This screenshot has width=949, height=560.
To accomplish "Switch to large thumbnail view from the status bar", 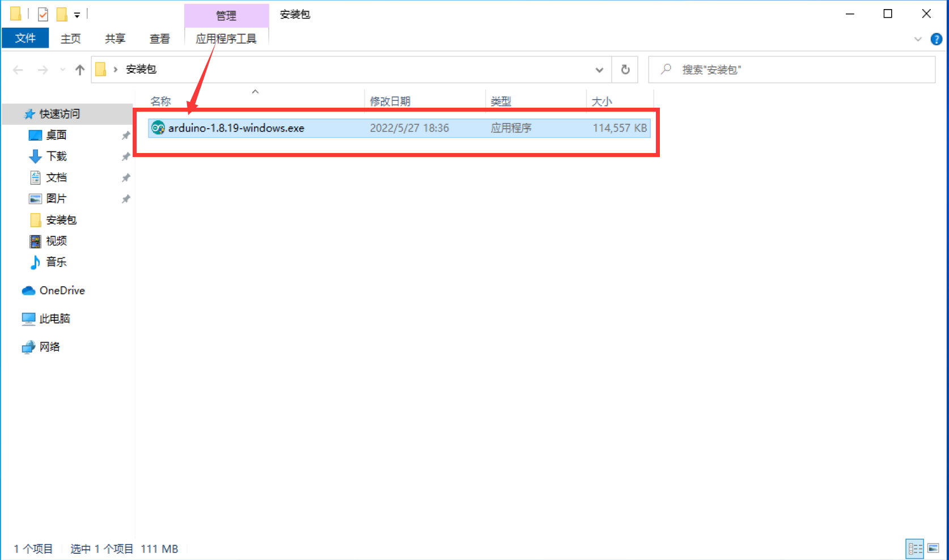I will click(x=933, y=548).
